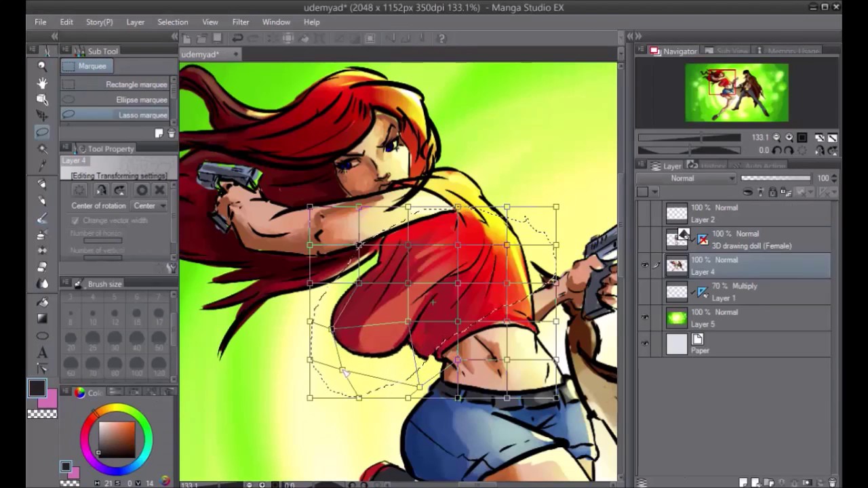Screen dimensions: 868x488
Task: Toggle visibility of Layer 2
Action: pos(645,213)
